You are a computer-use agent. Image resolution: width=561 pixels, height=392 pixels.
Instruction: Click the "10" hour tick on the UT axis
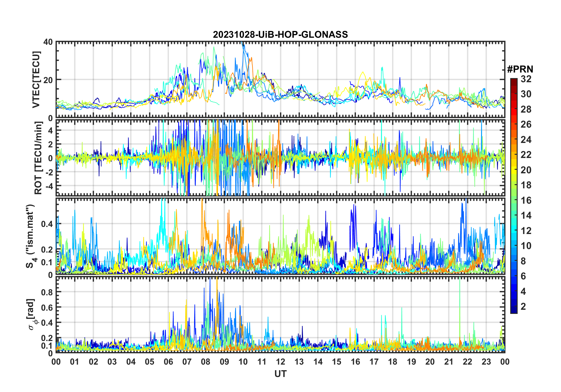pyautogui.click(x=243, y=362)
